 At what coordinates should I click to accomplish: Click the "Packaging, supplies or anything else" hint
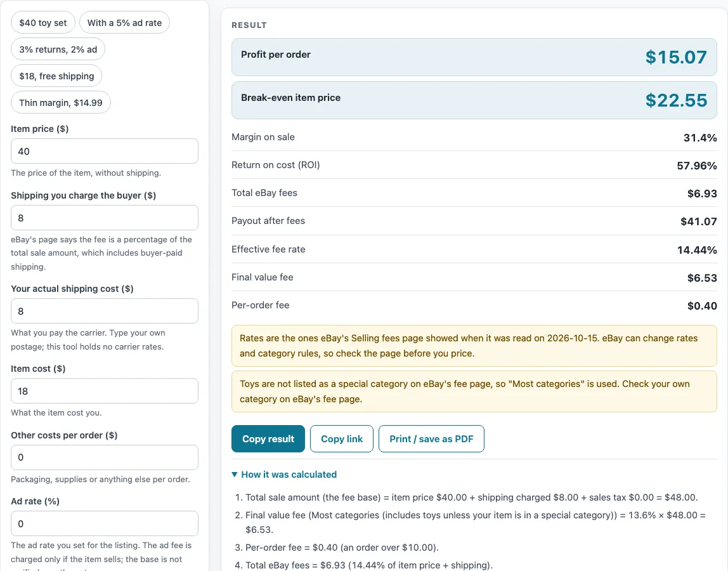100,479
